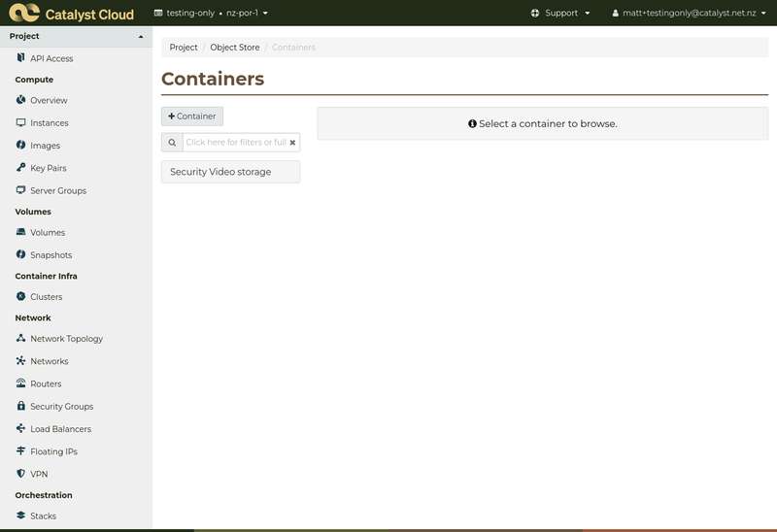Click Object Store in the breadcrumb
This screenshot has height=532, width=777.
click(235, 47)
